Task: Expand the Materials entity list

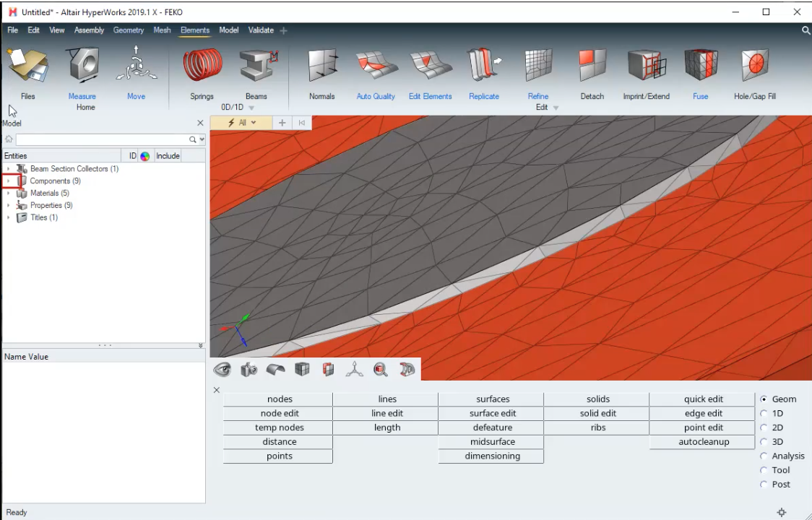Action: click(x=7, y=193)
